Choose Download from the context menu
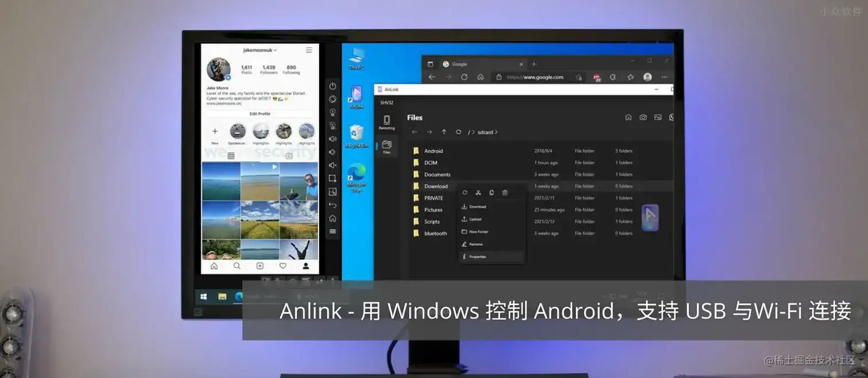Viewport: 868px width, 378px height. click(491, 207)
